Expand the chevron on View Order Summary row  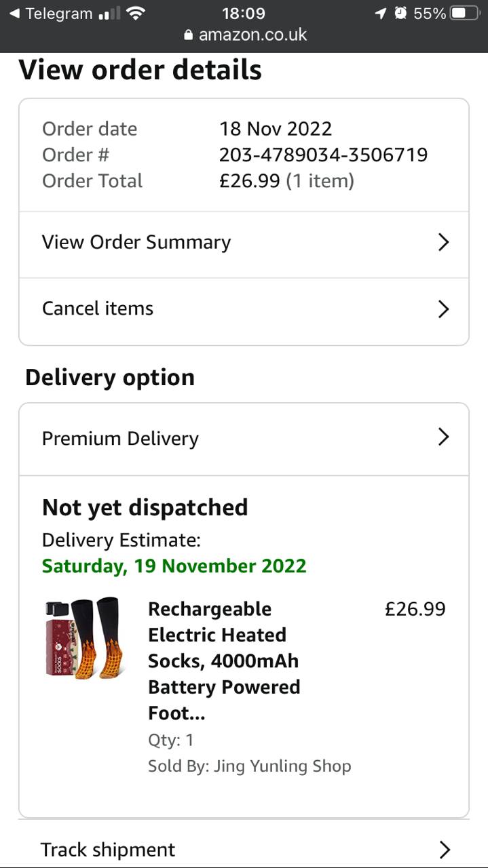(443, 242)
